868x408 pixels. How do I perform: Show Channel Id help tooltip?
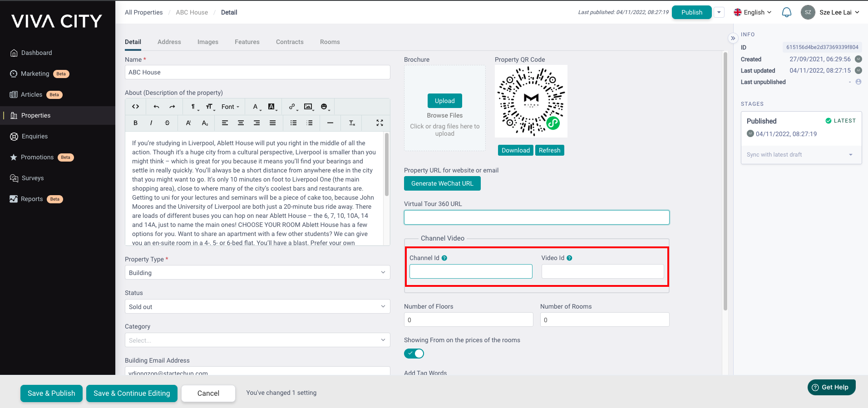(x=444, y=258)
